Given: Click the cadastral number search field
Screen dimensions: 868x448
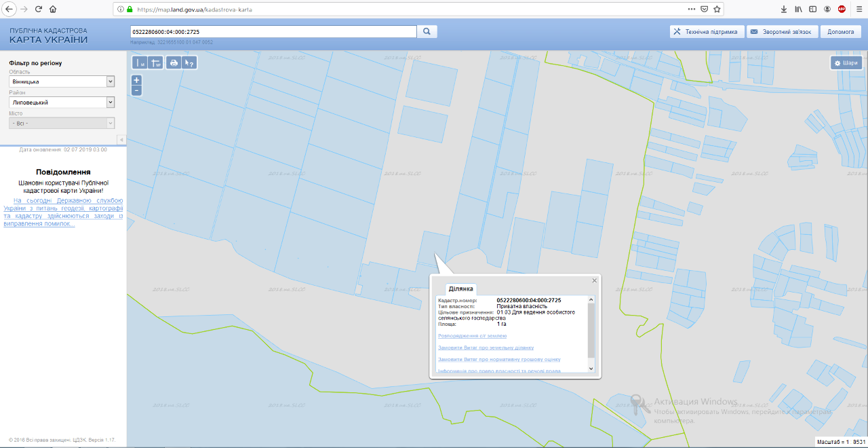Looking at the screenshot, I should [273, 32].
